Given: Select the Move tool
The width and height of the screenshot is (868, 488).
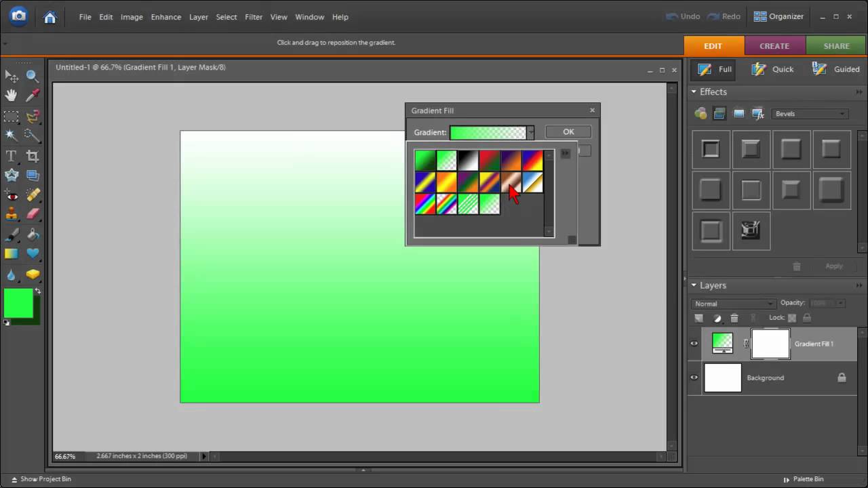Looking at the screenshot, I should click(12, 76).
